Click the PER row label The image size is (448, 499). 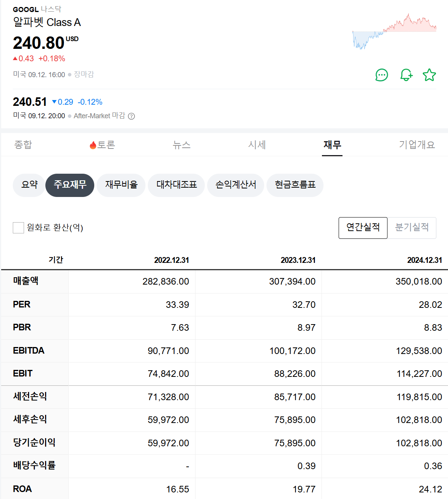22,304
